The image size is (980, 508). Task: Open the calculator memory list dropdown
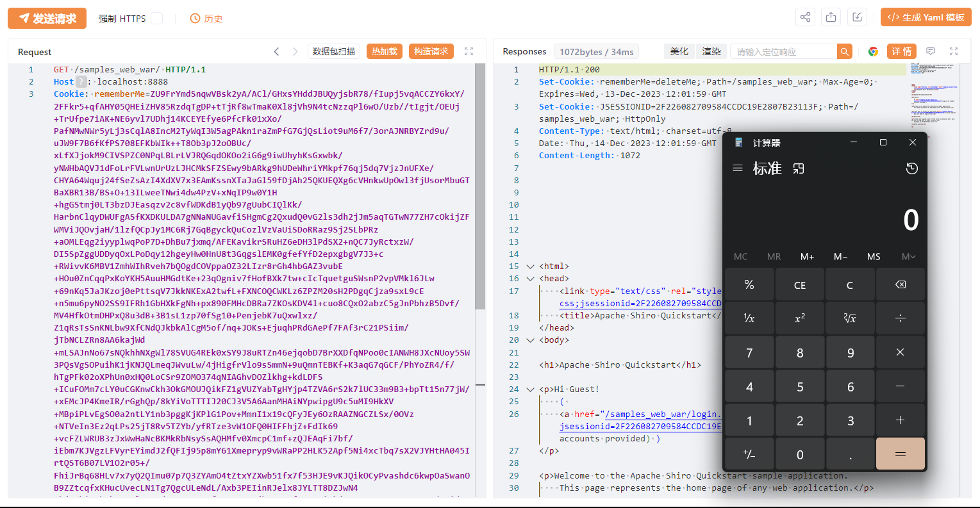click(x=908, y=256)
